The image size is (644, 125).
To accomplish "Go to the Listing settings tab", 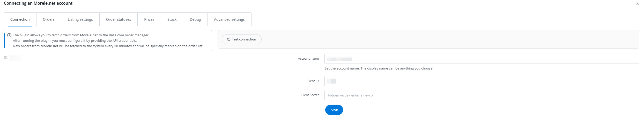I will pos(80,19).
